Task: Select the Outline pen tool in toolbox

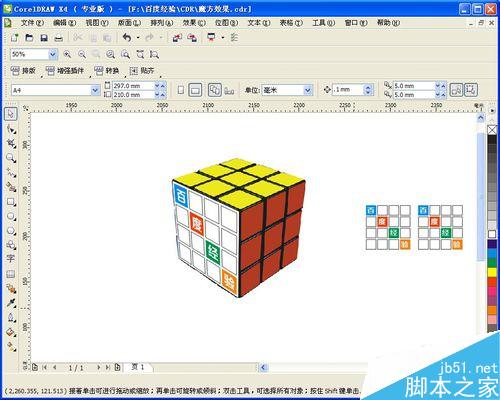Action: (11, 317)
